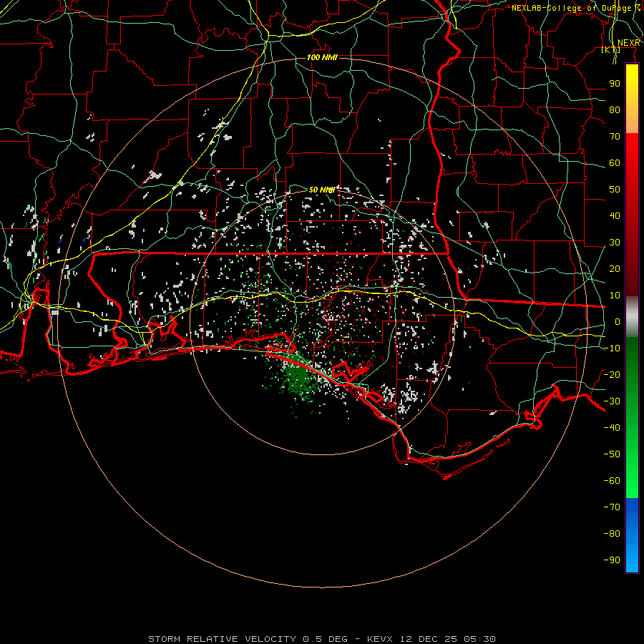The image size is (644, 644).
Task: Click the -50 value on velocity scale
Action: [x=612, y=454]
